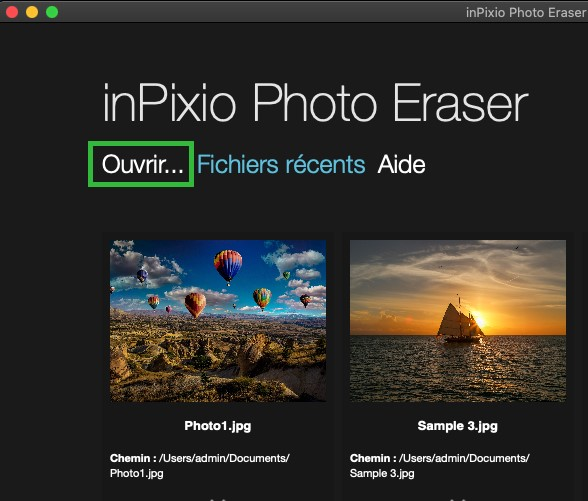The width and height of the screenshot is (588, 501).
Task: Click the inPixio Photo Eraser title bar text
Action: pos(526,13)
